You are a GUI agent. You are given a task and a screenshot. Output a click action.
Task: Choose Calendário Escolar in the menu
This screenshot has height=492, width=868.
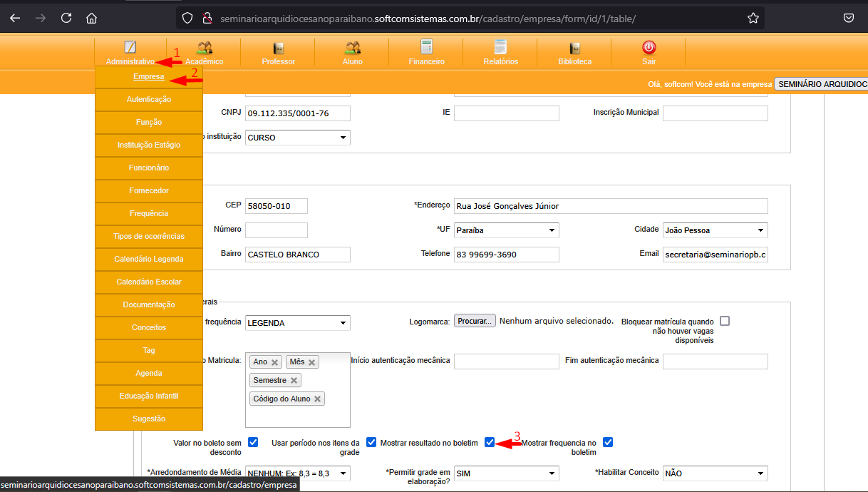pos(149,282)
